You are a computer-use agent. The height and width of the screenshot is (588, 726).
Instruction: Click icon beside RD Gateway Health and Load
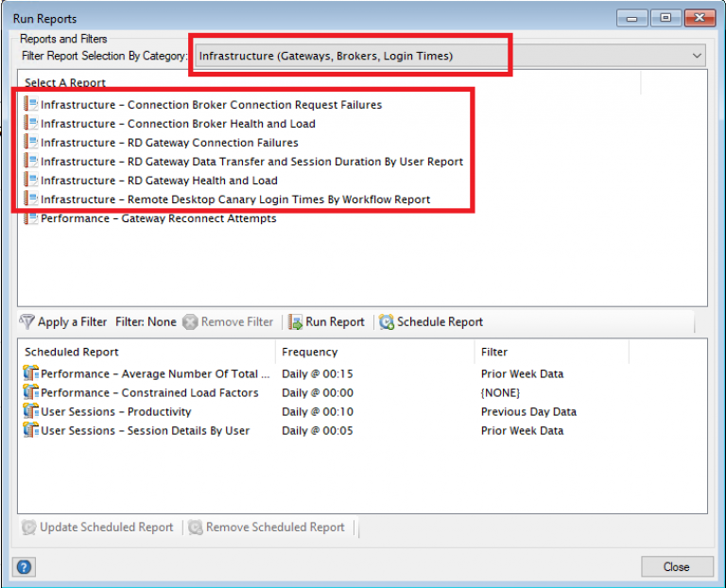(x=31, y=180)
